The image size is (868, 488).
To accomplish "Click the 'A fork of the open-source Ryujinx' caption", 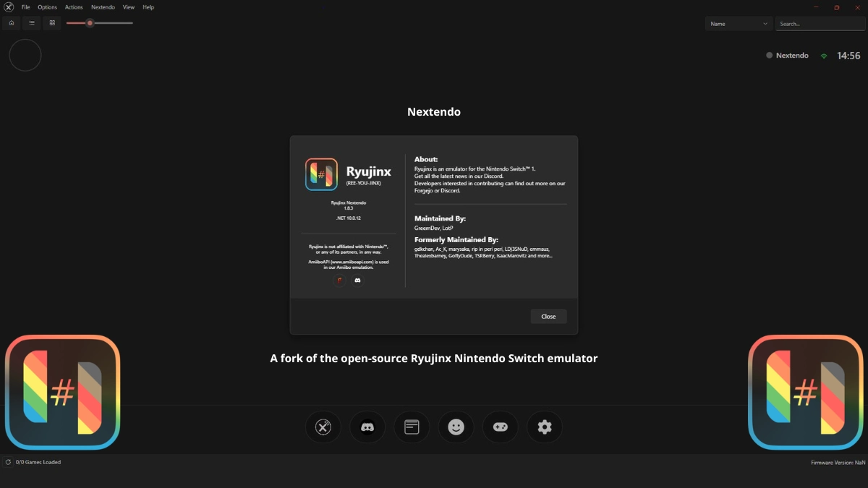I will point(434,358).
